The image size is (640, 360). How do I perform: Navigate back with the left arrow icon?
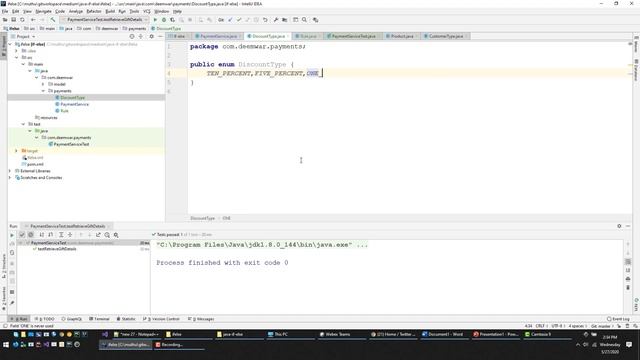tap(33, 20)
